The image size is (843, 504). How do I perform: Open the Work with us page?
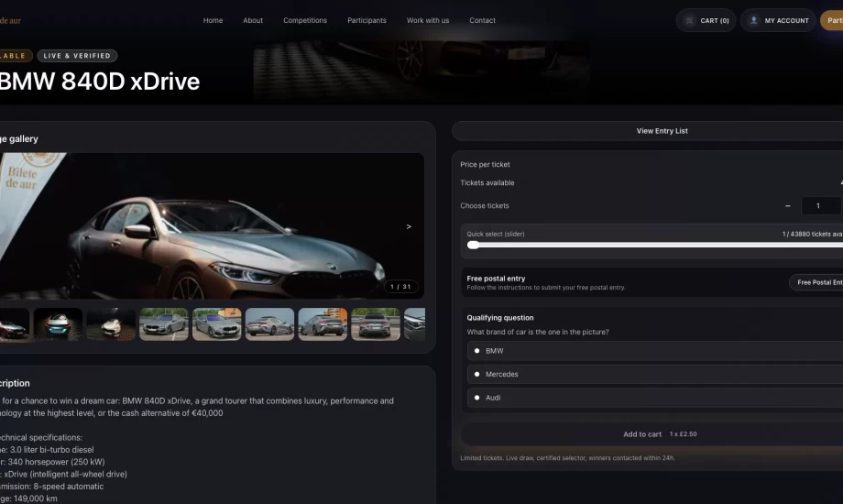pyautogui.click(x=427, y=20)
